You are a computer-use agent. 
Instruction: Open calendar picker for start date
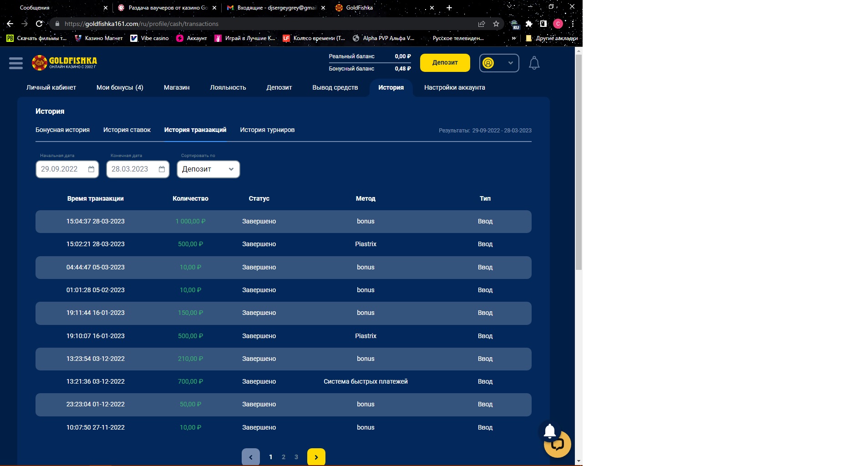(91, 169)
